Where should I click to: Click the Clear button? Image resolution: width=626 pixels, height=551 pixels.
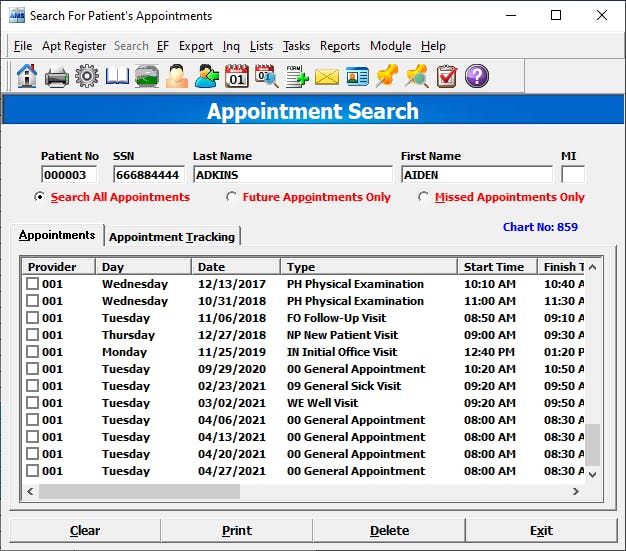tap(85, 530)
